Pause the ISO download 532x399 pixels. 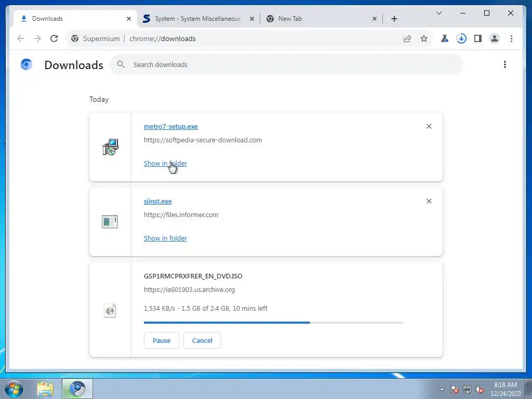161,340
